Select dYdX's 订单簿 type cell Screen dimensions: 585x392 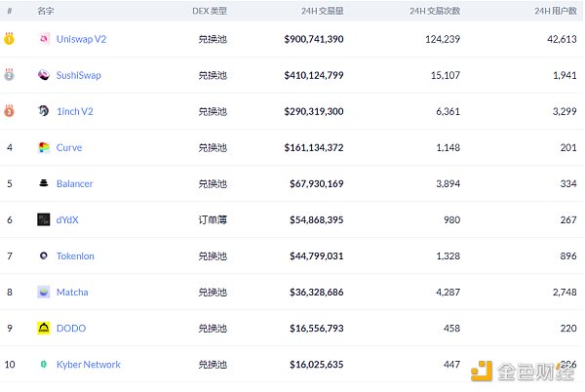tap(213, 219)
